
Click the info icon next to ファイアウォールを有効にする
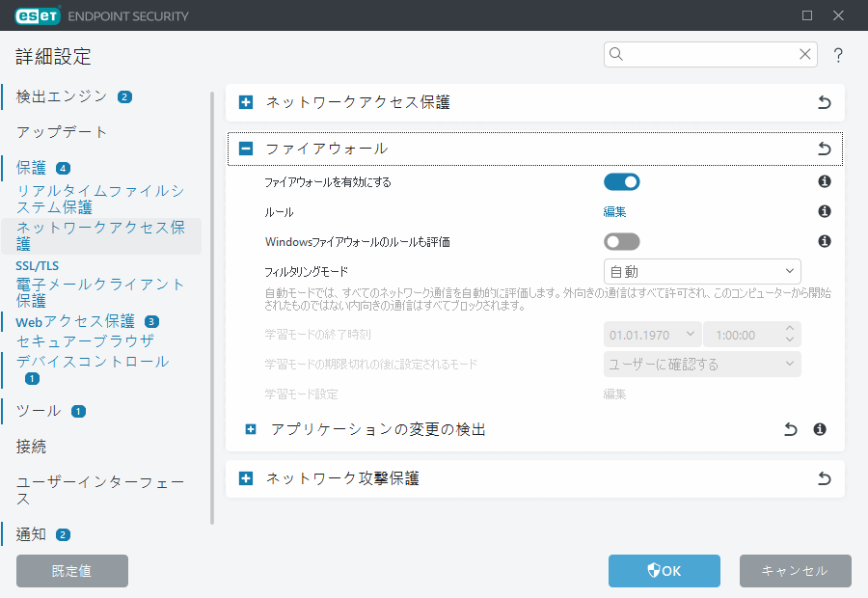[825, 181]
